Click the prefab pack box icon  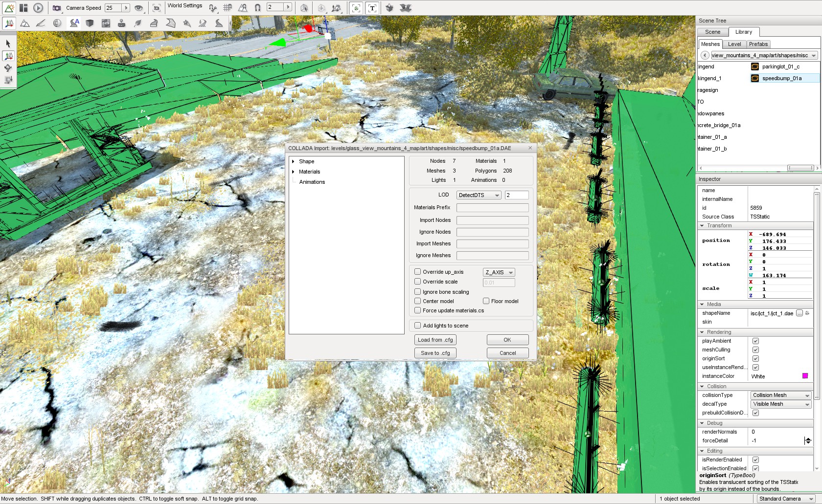click(x=389, y=8)
